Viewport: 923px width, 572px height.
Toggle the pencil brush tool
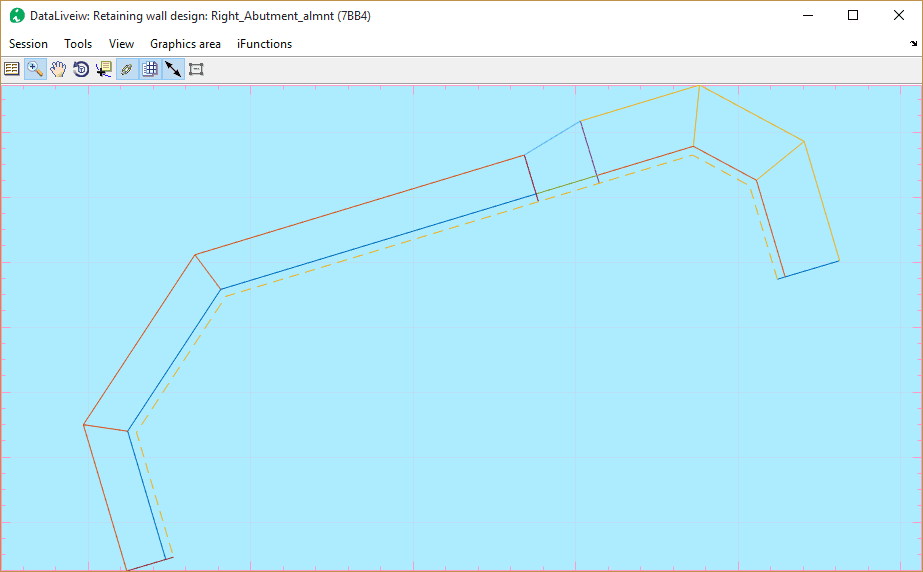127,69
